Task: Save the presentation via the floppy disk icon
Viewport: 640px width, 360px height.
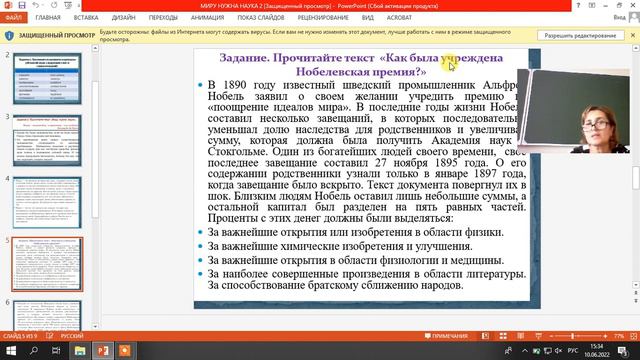Action: (22, 6)
